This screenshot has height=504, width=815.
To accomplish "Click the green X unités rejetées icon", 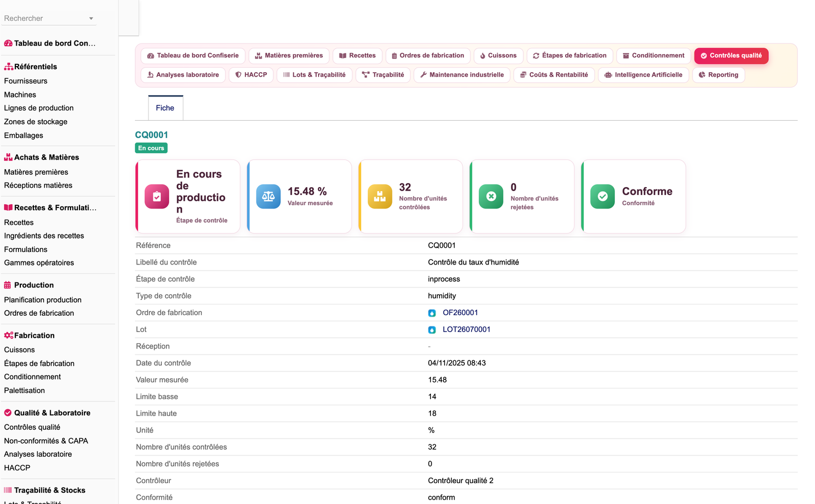I will tap(491, 197).
